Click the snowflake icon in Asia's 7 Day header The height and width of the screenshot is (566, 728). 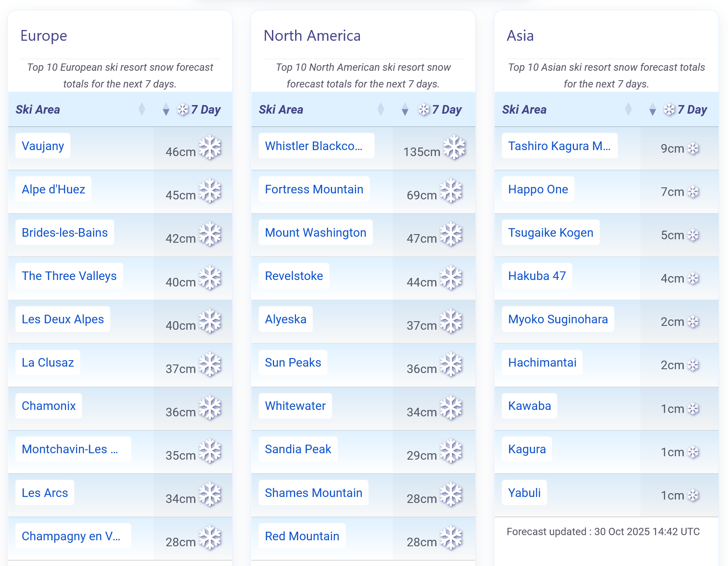coord(670,110)
